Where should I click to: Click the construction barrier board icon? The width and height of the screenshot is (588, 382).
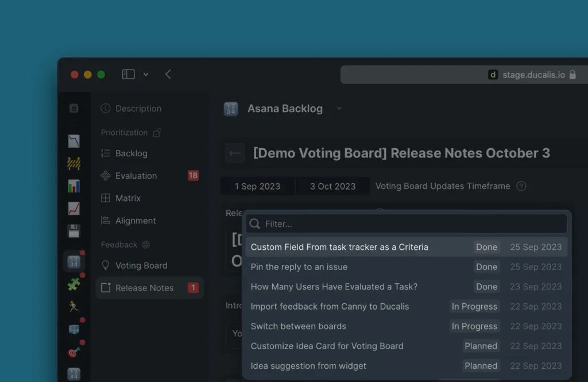pyautogui.click(x=73, y=164)
